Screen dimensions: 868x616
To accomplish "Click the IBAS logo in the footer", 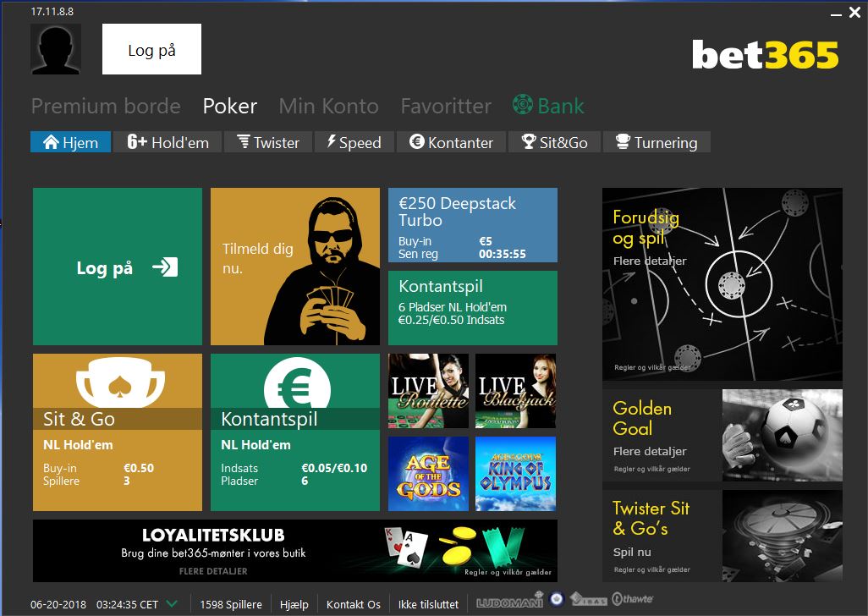I will [x=589, y=599].
